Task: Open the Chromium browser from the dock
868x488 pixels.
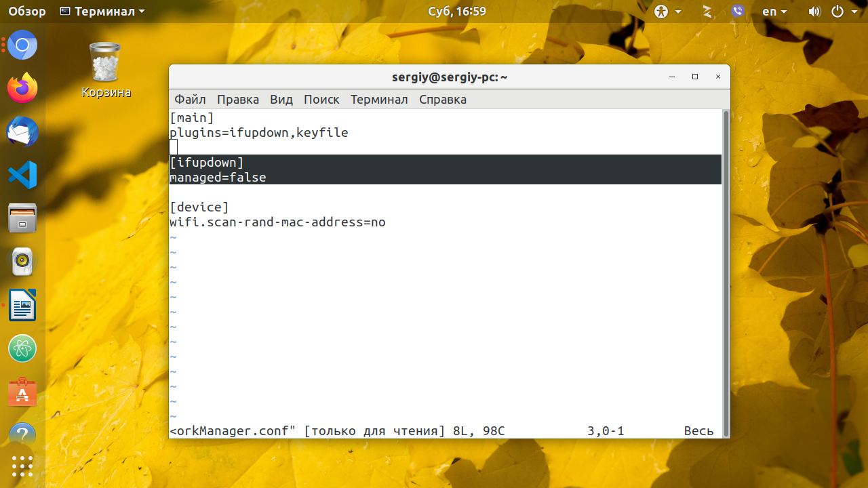Action: (22, 45)
